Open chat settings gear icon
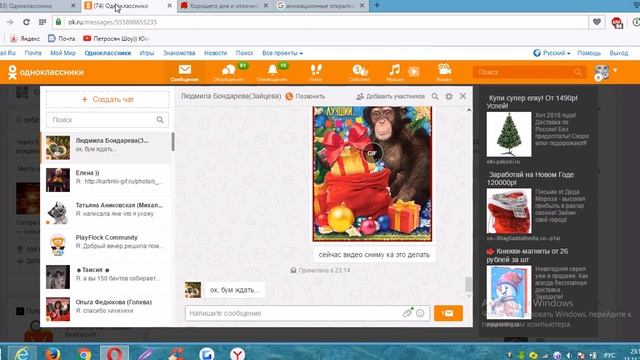Screen dimensions: 640x360 [x=449, y=96]
